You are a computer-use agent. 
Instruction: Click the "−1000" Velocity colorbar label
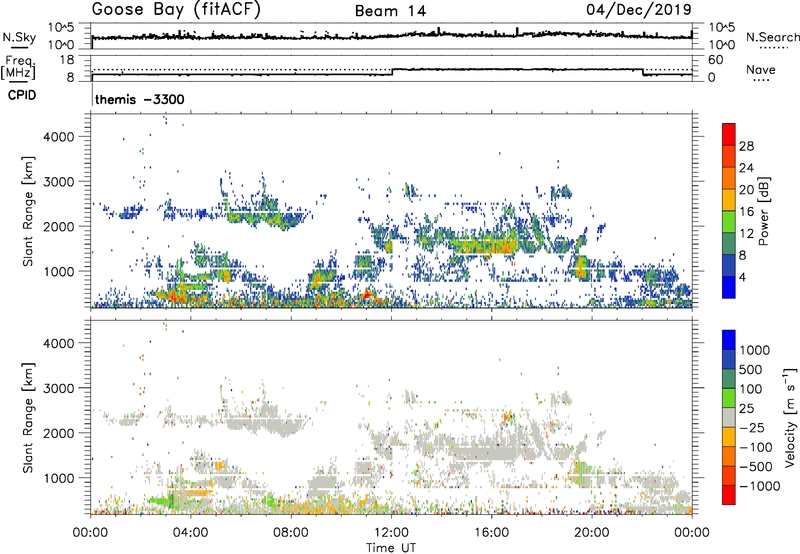(x=759, y=486)
